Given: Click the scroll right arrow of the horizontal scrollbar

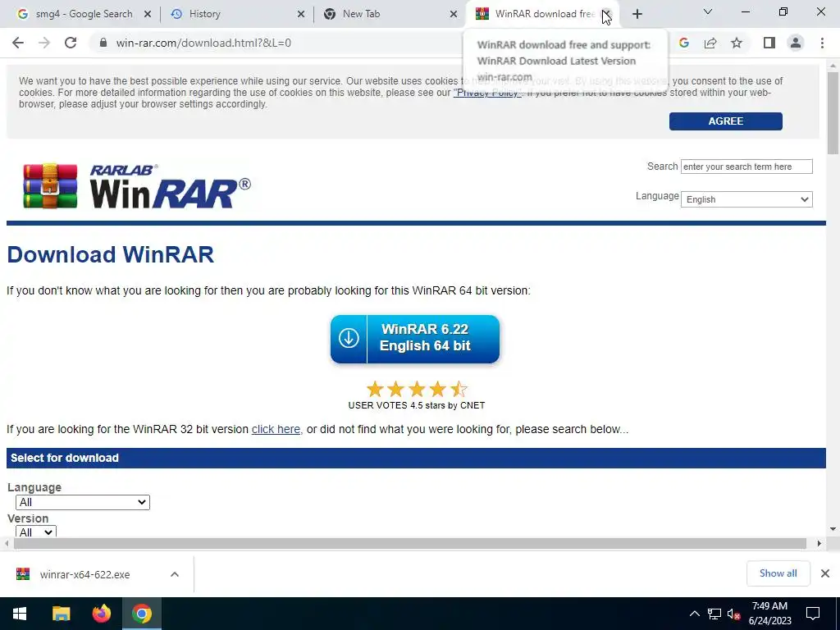Looking at the screenshot, I should (819, 543).
